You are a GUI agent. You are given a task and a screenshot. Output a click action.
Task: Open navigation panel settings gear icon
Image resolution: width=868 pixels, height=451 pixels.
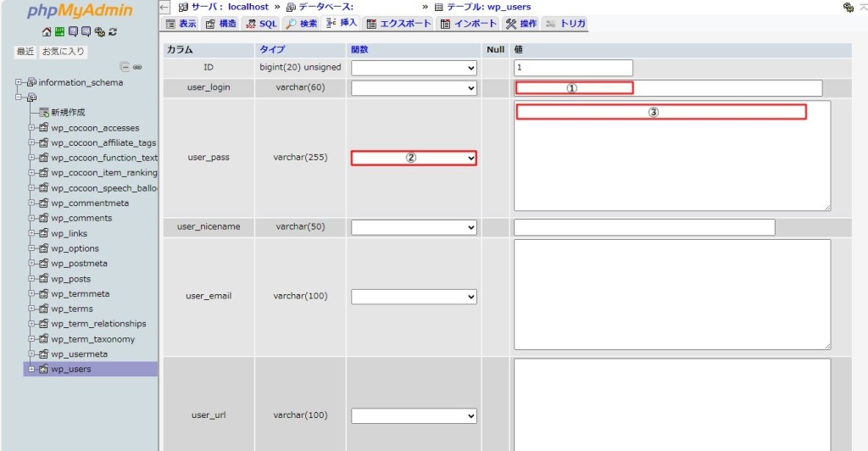[99, 32]
